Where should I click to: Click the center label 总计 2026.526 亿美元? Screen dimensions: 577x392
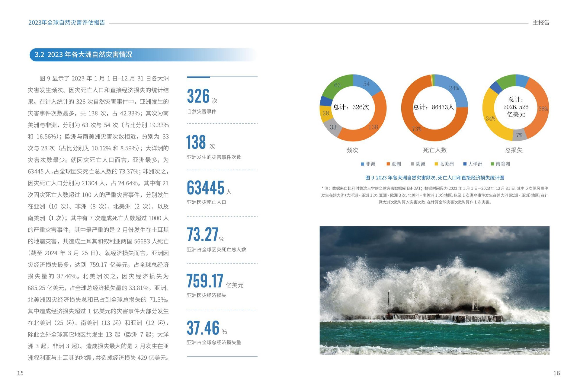(516, 107)
